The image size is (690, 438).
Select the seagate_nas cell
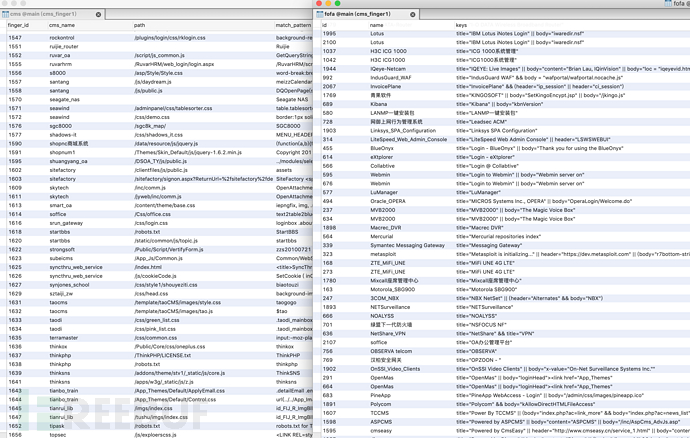[65, 99]
